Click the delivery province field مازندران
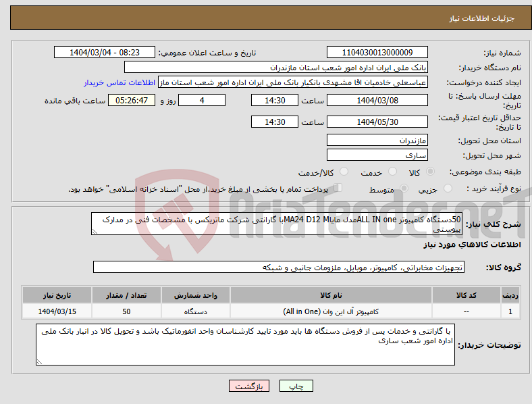Image resolution: width=532 pixels, height=404 pixels. pyautogui.click(x=377, y=140)
